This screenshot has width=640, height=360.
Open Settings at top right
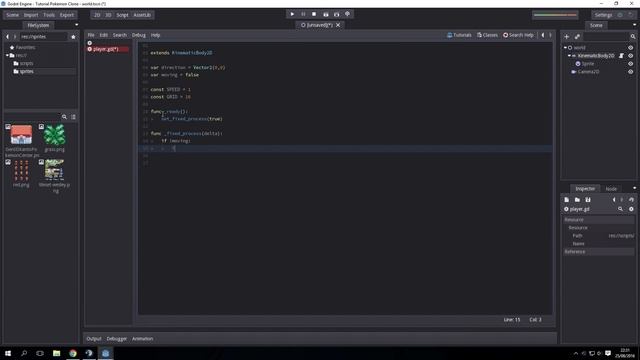point(603,15)
